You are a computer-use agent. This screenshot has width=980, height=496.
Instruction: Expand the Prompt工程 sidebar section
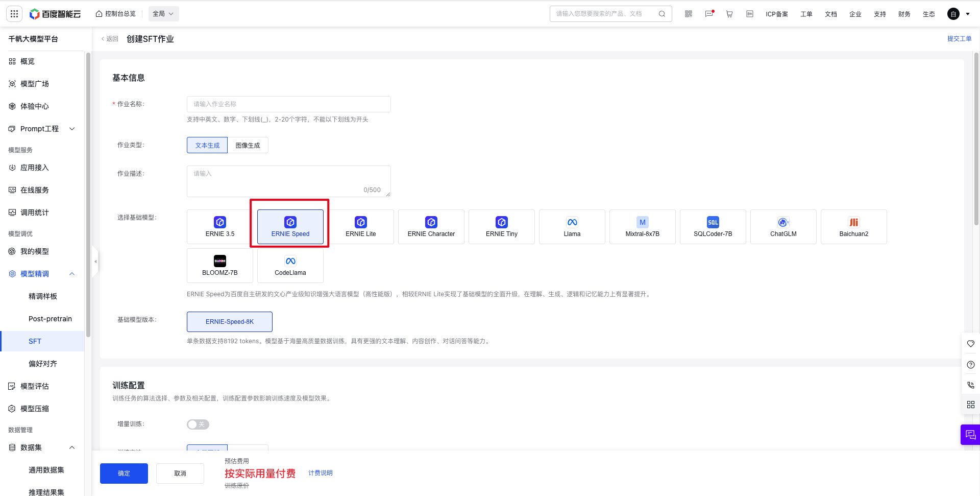(72, 129)
